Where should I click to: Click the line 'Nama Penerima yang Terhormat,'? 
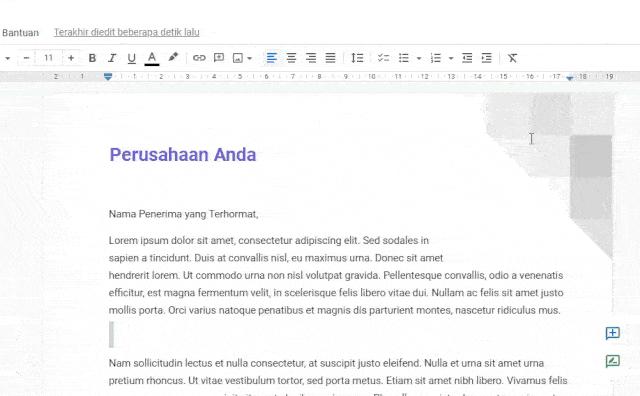(184, 214)
